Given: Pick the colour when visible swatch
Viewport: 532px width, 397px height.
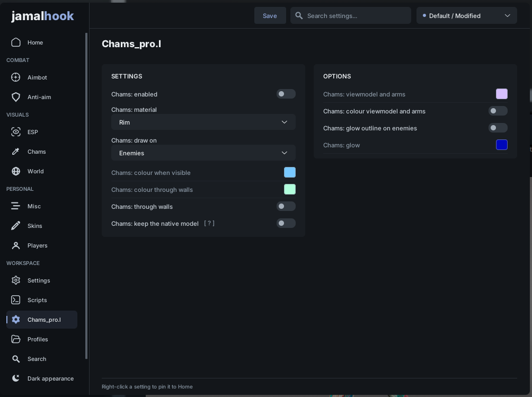Looking at the screenshot, I should (290, 172).
